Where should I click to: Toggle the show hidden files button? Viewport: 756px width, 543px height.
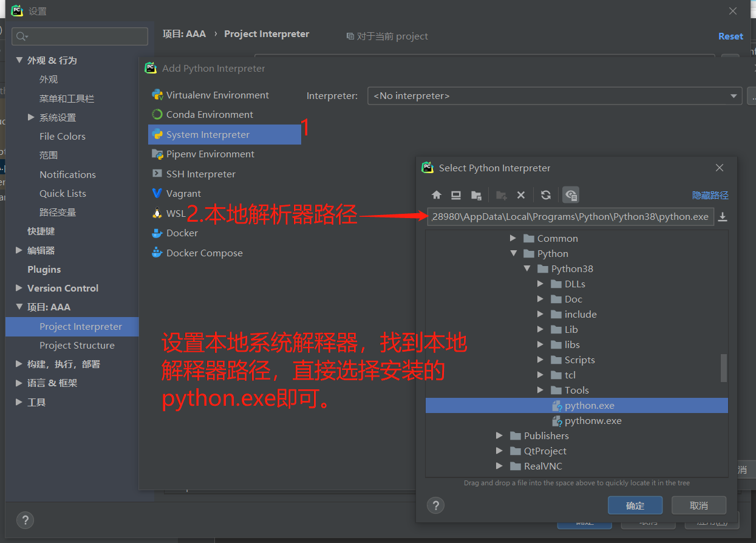tap(570, 194)
